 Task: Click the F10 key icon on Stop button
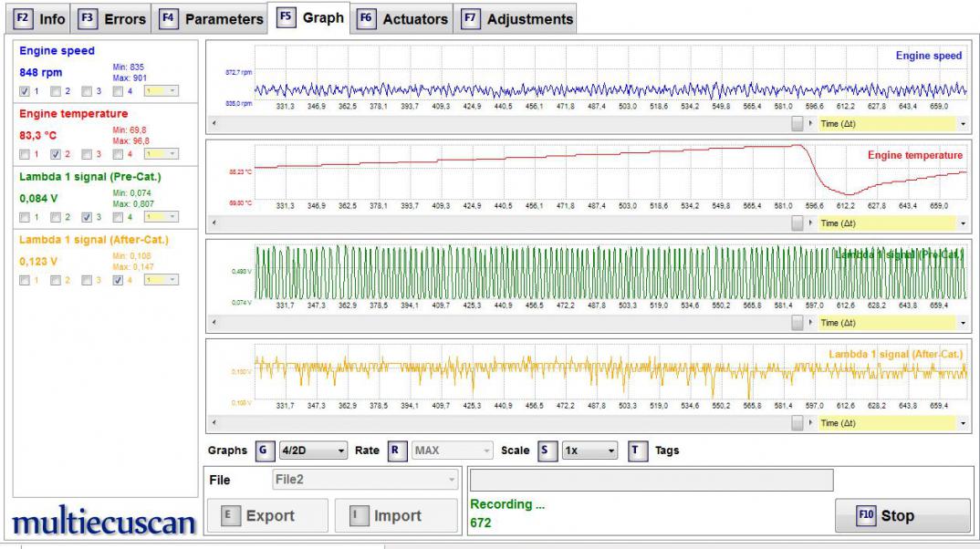pyautogui.click(x=866, y=515)
